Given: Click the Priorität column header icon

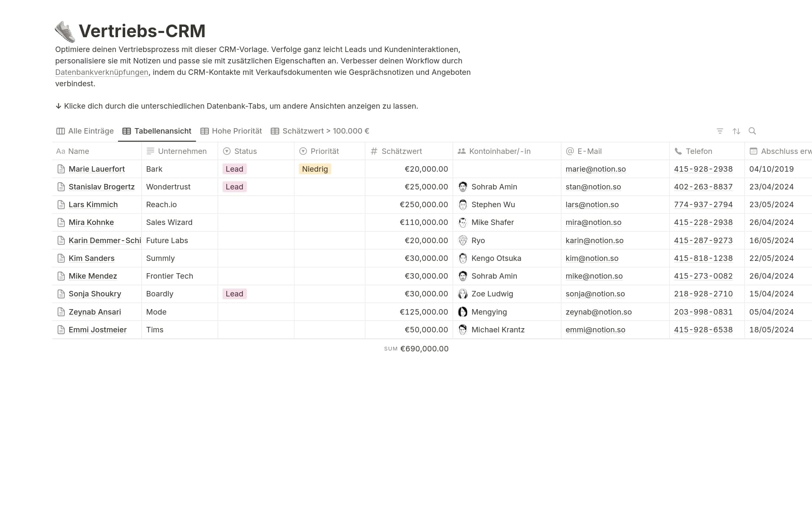Looking at the screenshot, I should click(303, 151).
